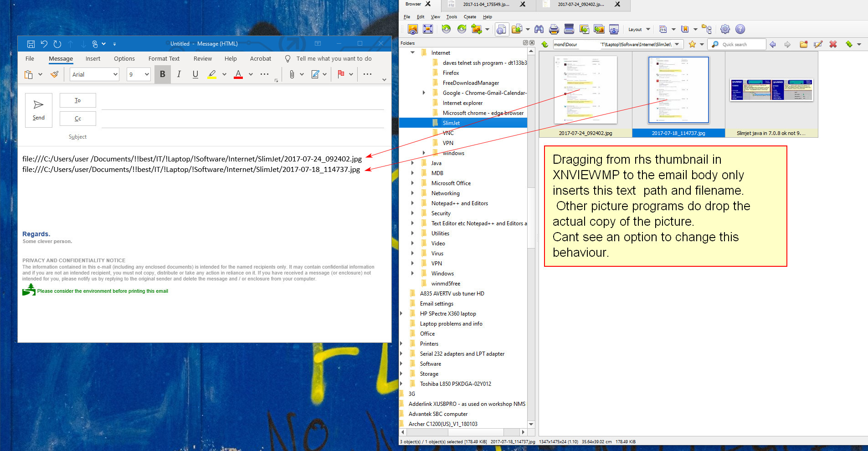Viewport: 868px width, 451px height.
Task: Open the Arial font name dropdown
Action: click(x=115, y=74)
